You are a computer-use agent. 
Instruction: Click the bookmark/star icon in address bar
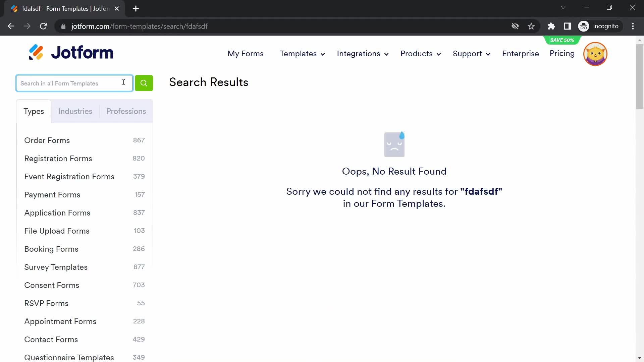(532, 26)
